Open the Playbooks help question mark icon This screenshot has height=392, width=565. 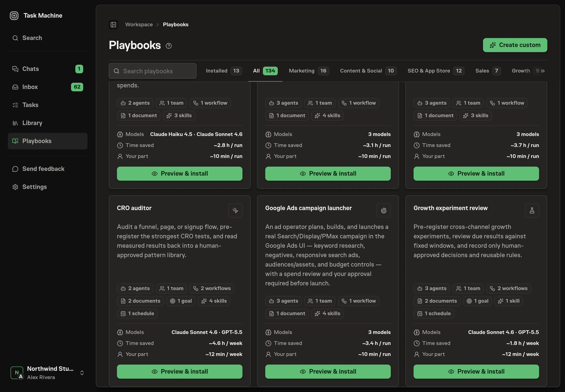pyautogui.click(x=169, y=46)
